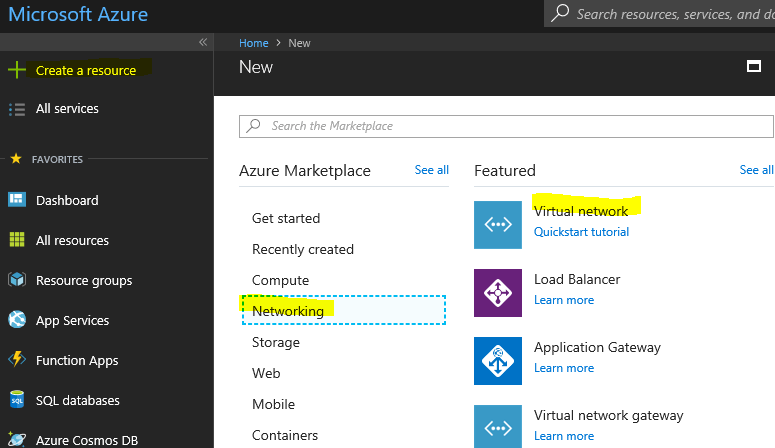
Task: Open SQL databases label in favorites
Action: tap(78, 400)
